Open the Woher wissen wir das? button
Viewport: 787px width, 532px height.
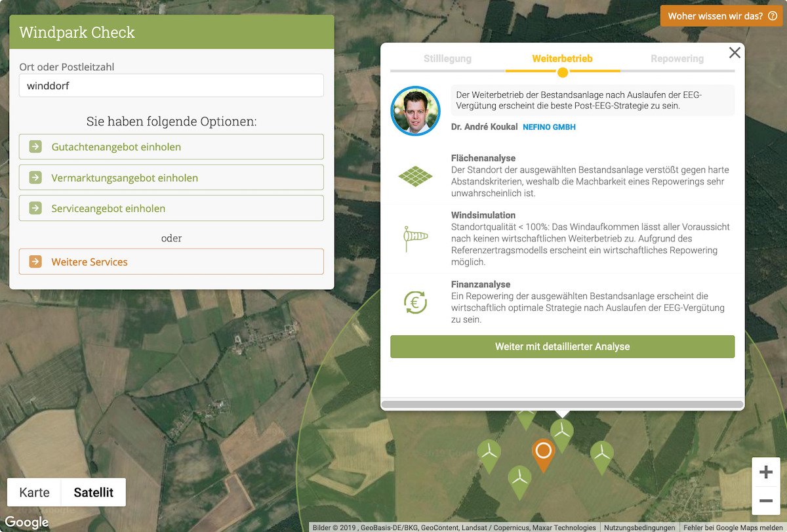point(721,16)
